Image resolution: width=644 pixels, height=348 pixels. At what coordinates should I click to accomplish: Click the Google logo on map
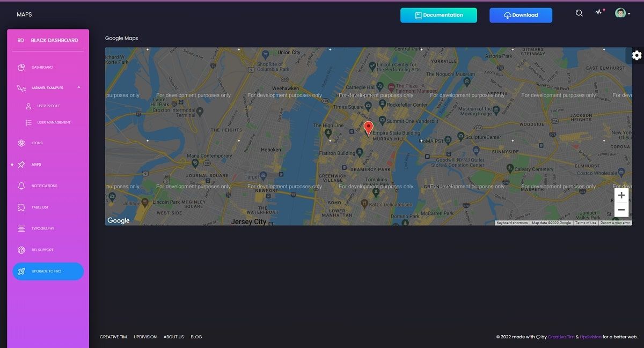tap(119, 220)
